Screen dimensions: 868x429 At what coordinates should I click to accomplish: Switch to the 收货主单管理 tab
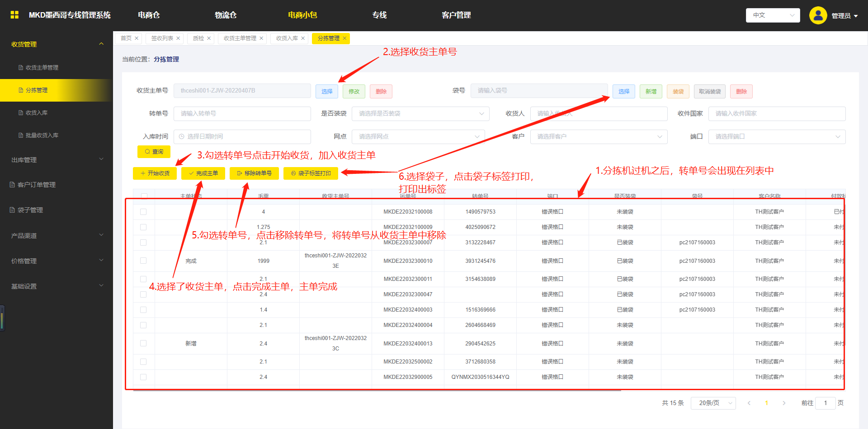click(240, 38)
